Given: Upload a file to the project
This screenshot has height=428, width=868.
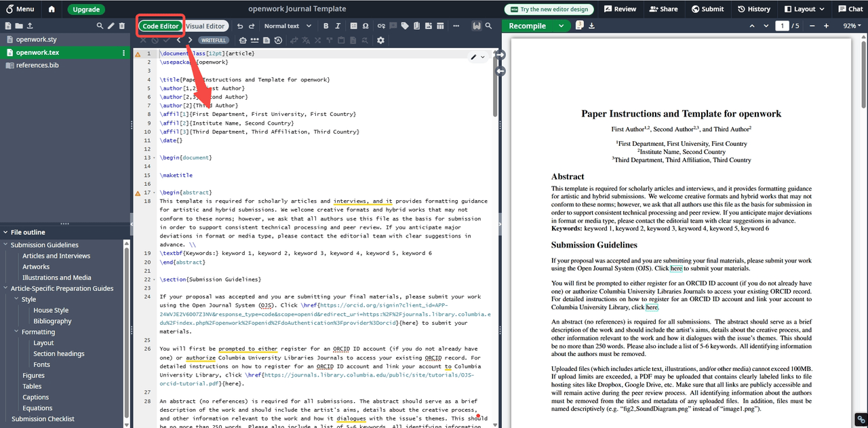Looking at the screenshot, I should click(30, 25).
